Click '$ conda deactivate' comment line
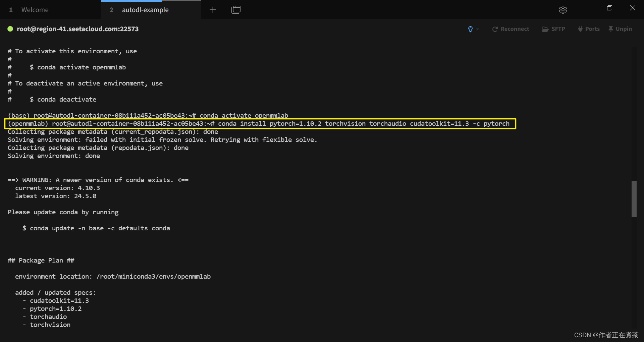This screenshot has width=644, height=342. (52, 100)
